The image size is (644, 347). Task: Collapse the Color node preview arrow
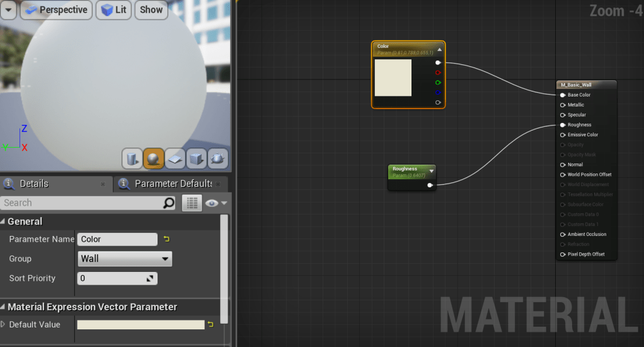[x=440, y=49]
